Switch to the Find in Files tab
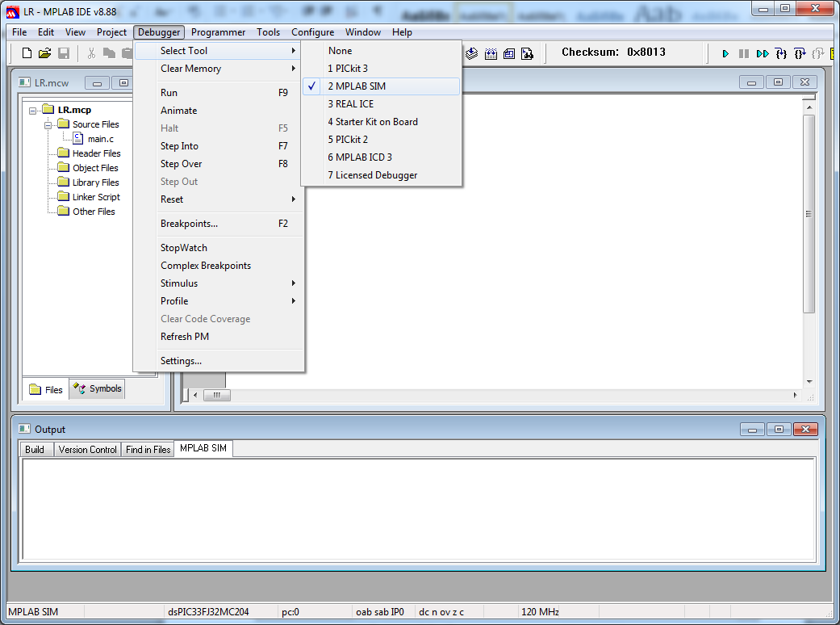840x625 pixels. [148, 449]
